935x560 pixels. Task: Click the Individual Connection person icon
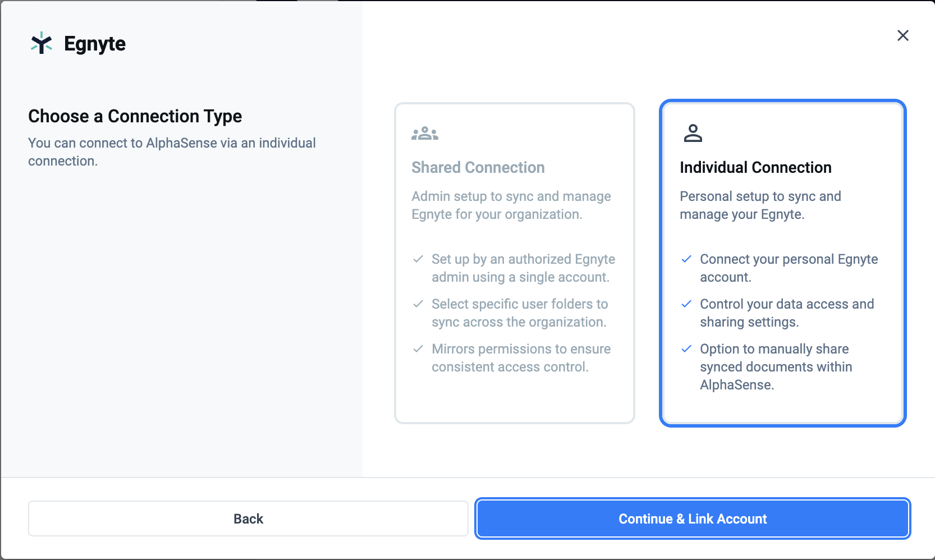[693, 133]
